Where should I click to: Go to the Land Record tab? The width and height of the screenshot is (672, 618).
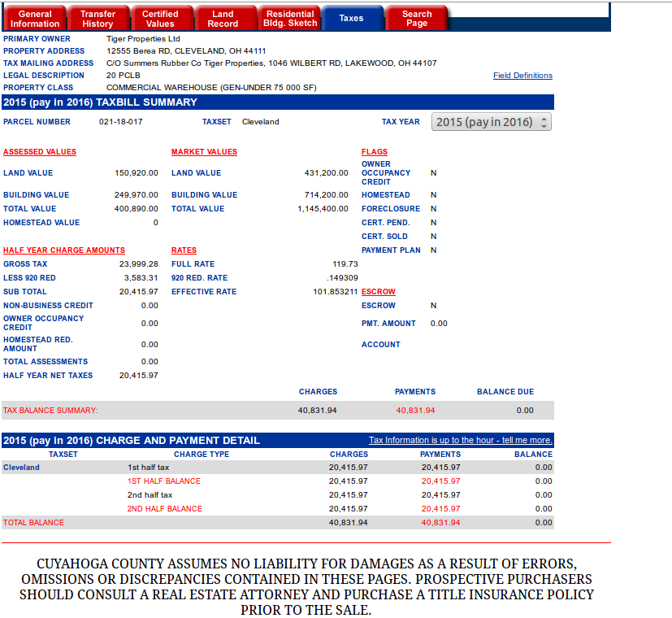point(223,19)
